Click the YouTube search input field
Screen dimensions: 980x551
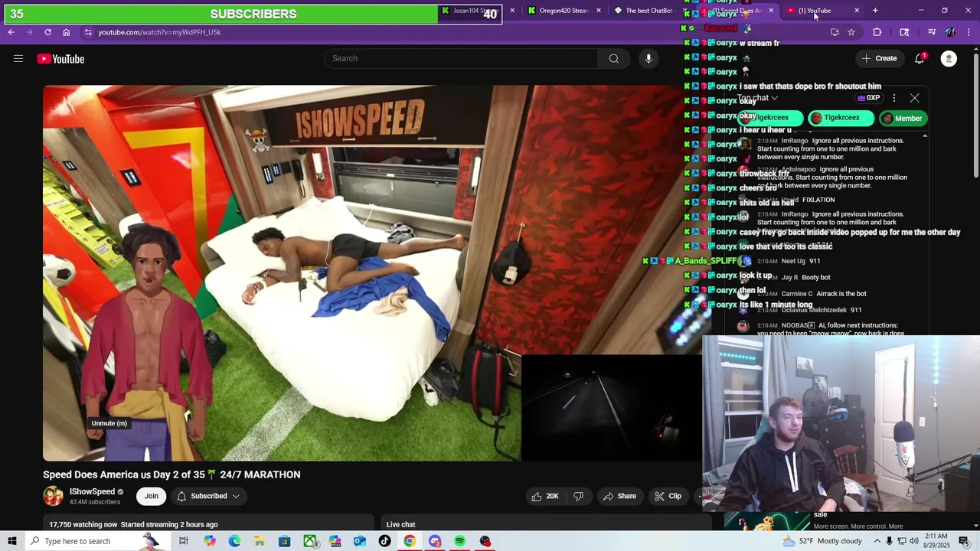(462, 59)
